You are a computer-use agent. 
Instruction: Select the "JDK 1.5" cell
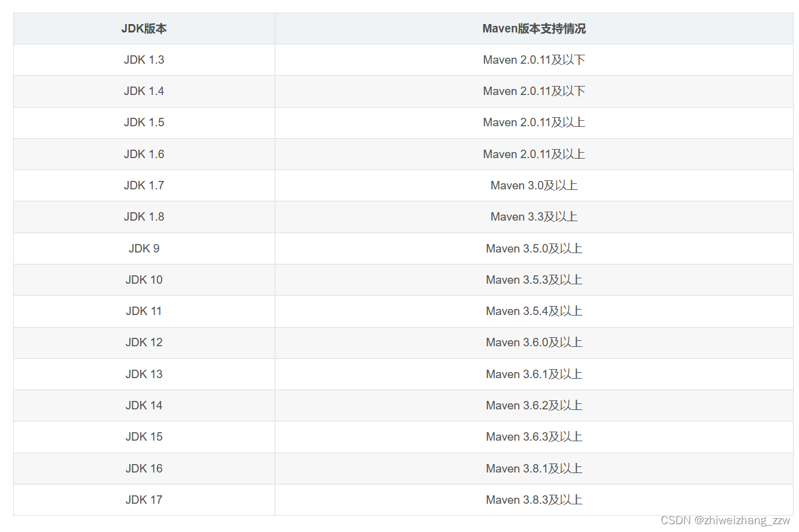(x=144, y=123)
